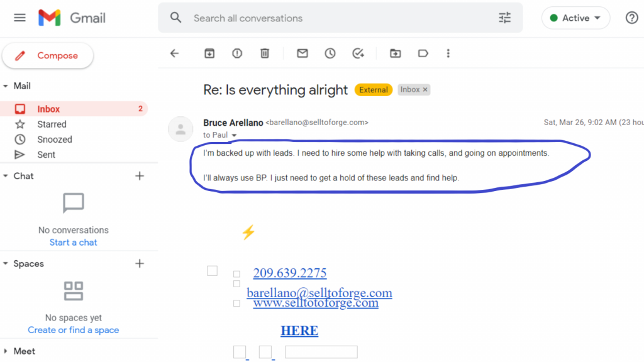This screenshot has width=644, height=362.
Task: Expand the Meet section
Action: (x=5, y=351)
